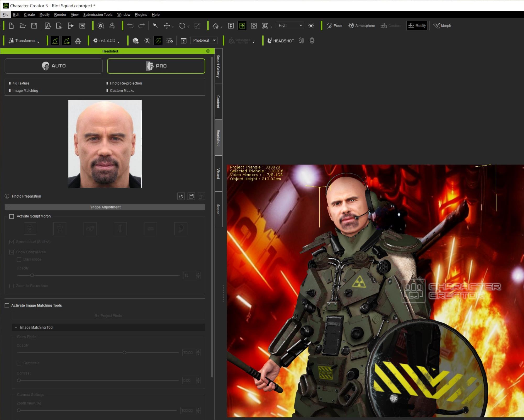Select the arrow Select tool
524x420 pixels.
point(155,26)
